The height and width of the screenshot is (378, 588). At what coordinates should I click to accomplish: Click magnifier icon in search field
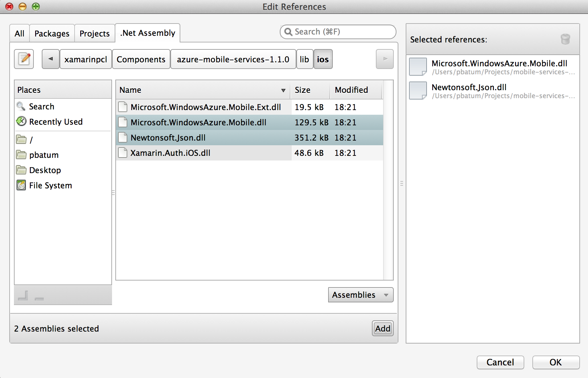[288, 32]
